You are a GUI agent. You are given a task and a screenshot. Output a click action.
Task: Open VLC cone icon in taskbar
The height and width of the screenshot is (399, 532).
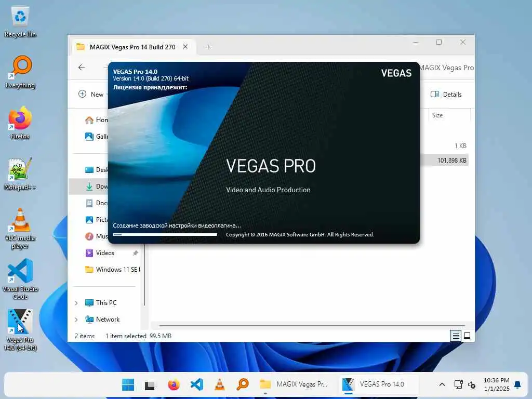pos(220,384)
